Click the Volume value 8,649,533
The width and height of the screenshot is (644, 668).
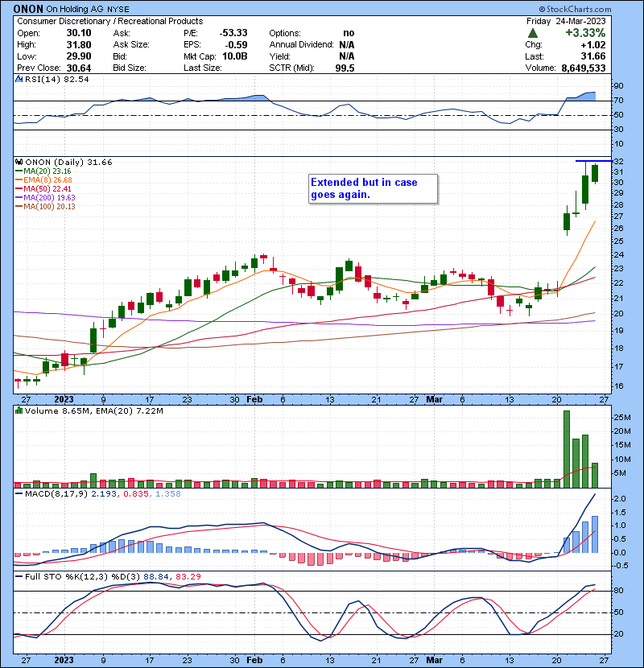pos(584,68)
